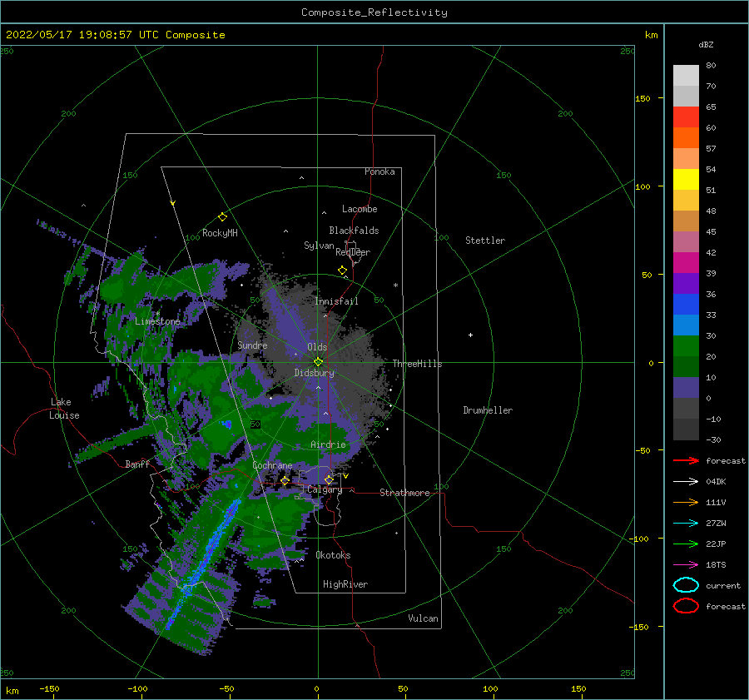Click the yellow diamond marker beside RockyMH
This screenshot has height=700, width=749.
click(x=222, y=217)
